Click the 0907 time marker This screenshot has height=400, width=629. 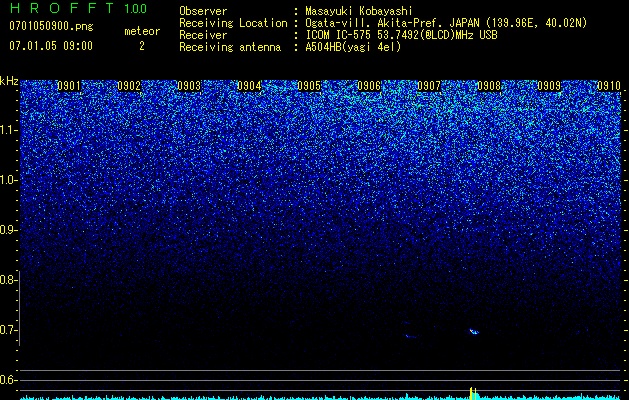(x=429, y=86)
